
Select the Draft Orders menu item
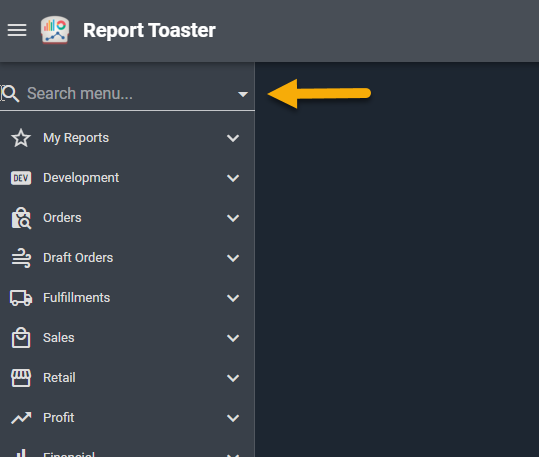127,258
